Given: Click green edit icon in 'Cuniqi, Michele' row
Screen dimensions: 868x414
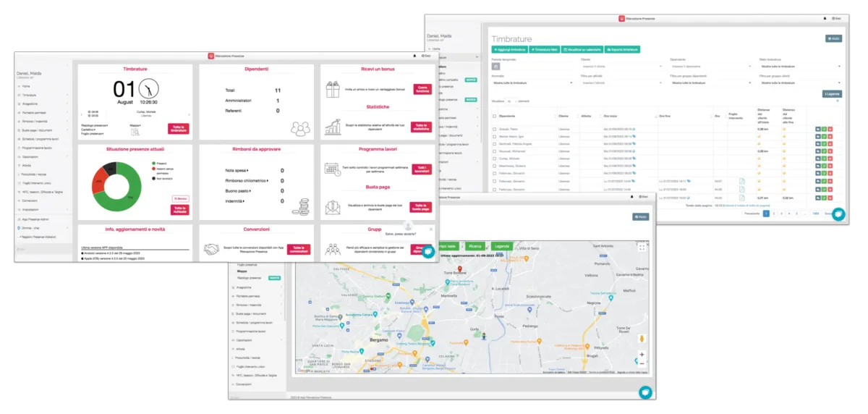Looking at the screenshot, I should click(x=824, y=159).
